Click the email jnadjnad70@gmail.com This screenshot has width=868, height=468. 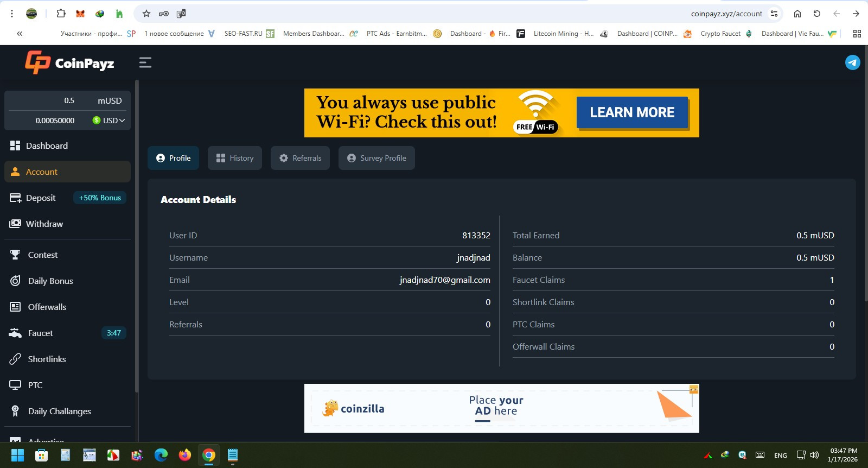coord(445,280)
